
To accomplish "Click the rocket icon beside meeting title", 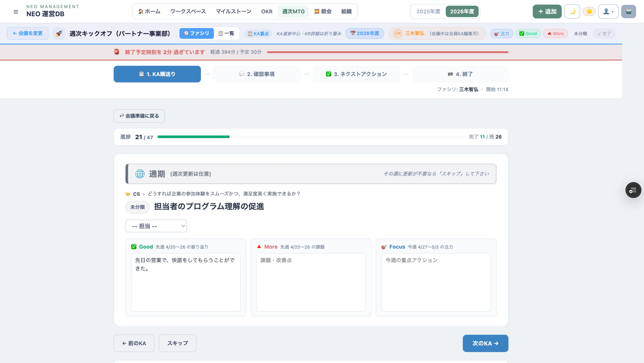I will click(59, 34).
